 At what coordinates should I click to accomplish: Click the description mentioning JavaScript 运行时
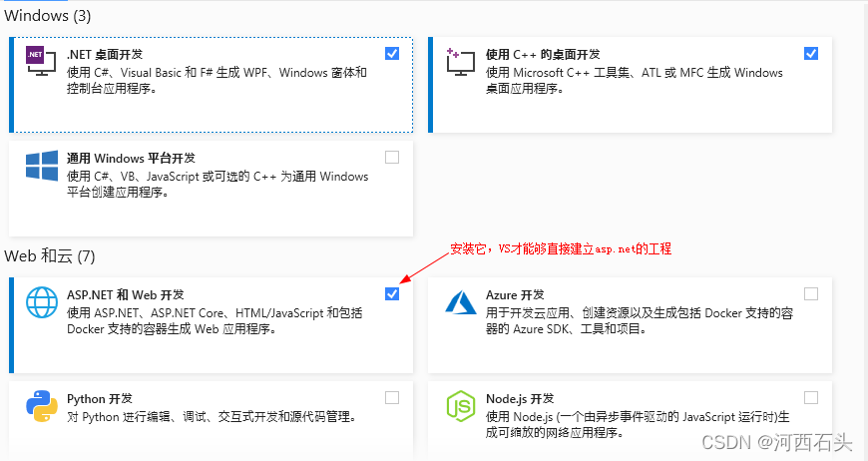click(x=638, y=424)
